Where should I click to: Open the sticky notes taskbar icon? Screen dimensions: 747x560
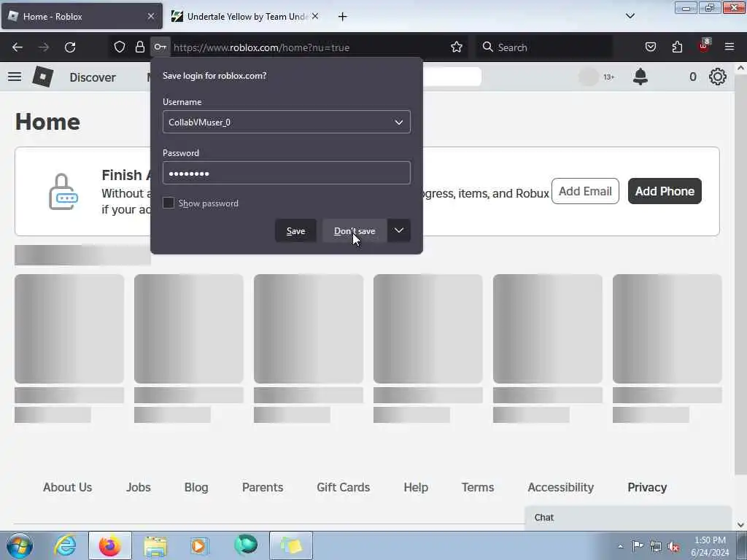coord(291,545)
